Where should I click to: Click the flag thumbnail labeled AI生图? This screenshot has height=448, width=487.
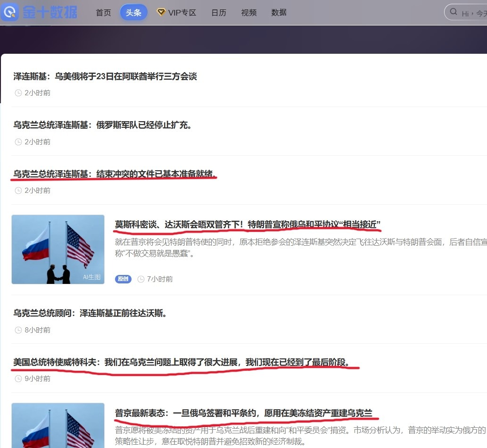click(58, 249)
